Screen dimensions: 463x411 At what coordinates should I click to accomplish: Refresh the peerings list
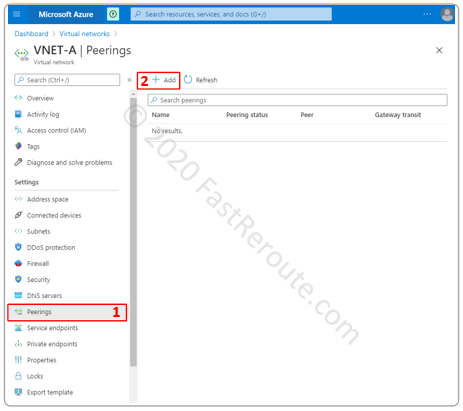(201, 80)
